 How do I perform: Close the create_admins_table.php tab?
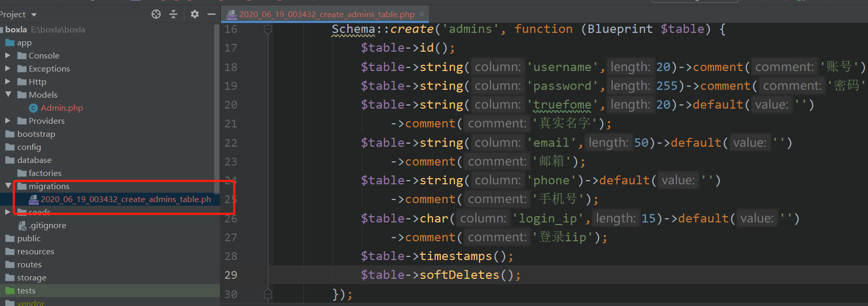point(421,14)
